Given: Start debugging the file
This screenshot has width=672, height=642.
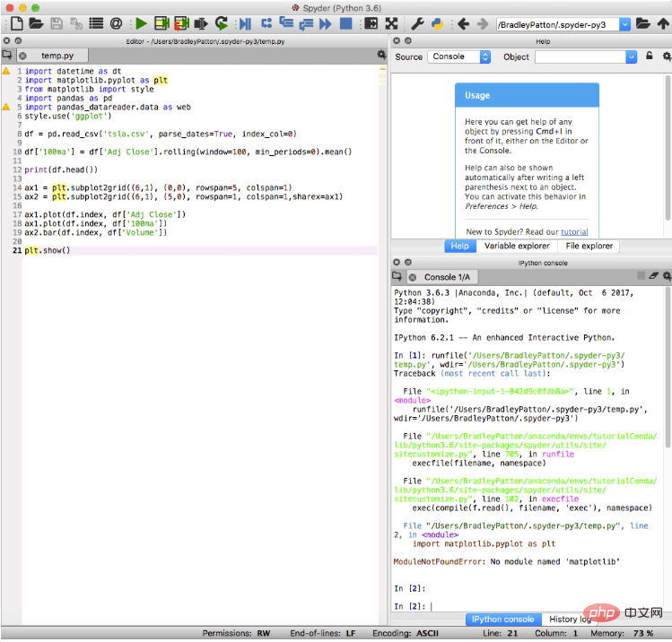Looking at the screenshot, I should (x=245, y=23).
